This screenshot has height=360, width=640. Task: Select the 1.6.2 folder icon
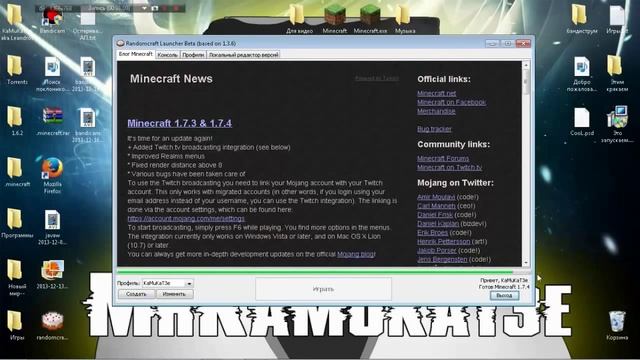pyautogui.click(x=17, y=121)
